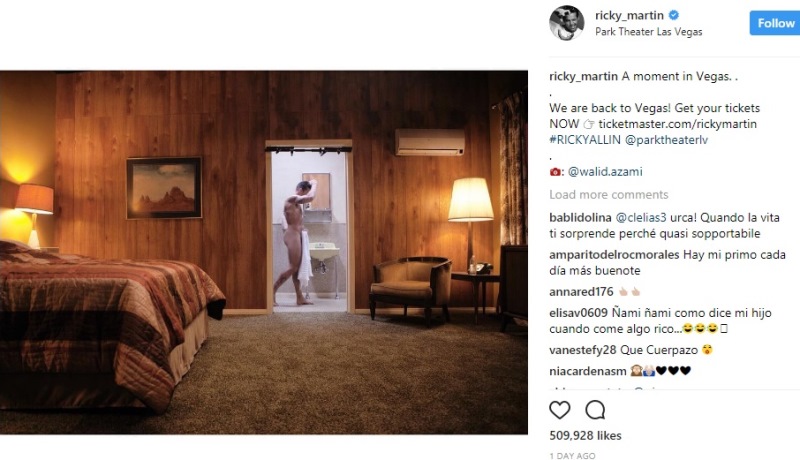
Task: Open the @walid.azami photographer mention
Action: tap(605, 172)
